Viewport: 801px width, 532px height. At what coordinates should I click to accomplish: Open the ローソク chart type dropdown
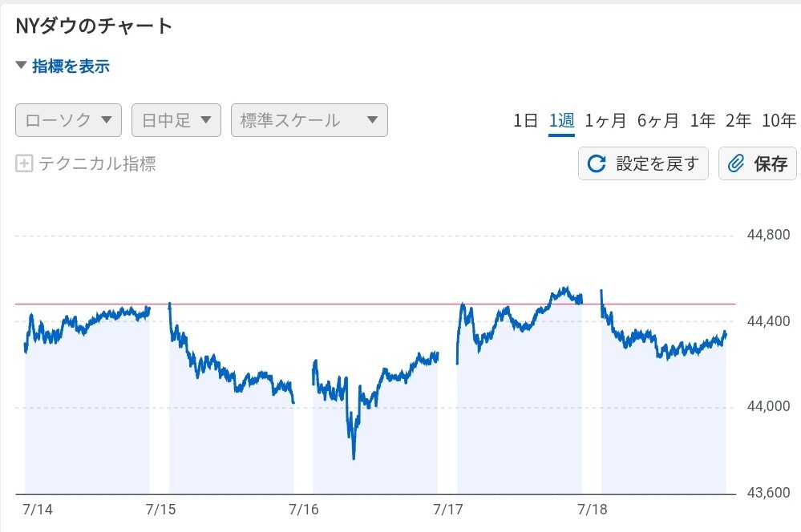tap(68, 120)
